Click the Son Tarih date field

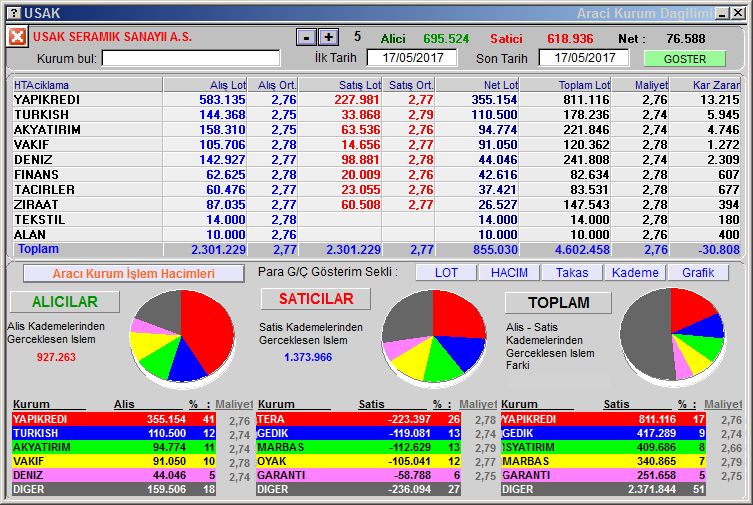pyautogui.click(x=584, y=58)
